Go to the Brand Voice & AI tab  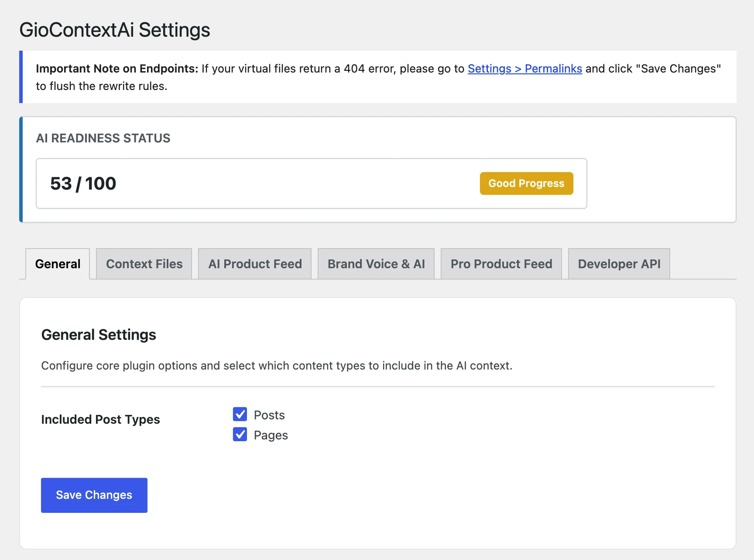point(376,264)
